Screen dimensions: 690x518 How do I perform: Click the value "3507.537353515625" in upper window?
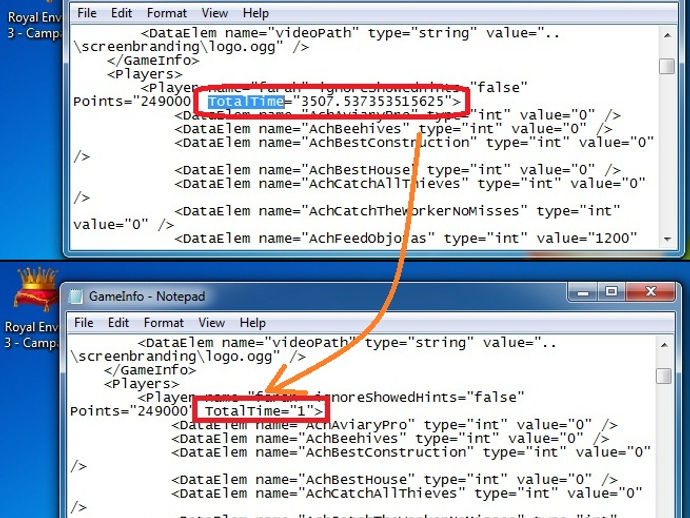tap(372, 101)
